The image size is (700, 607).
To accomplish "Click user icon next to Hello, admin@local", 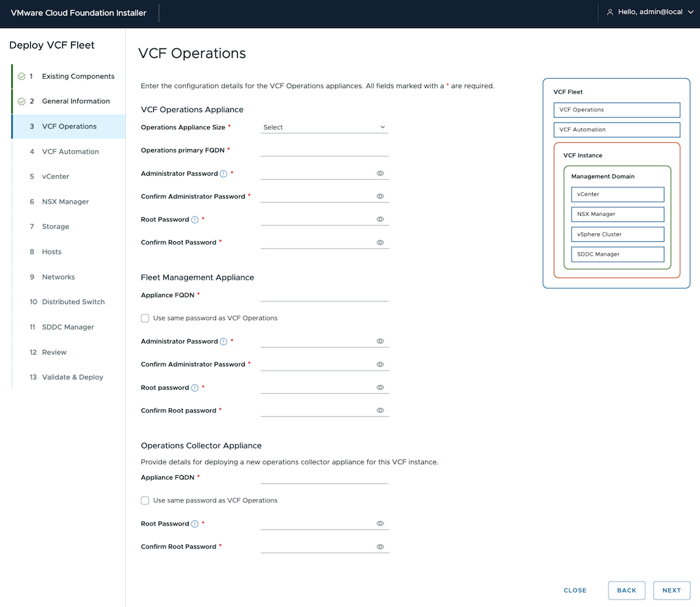I will (610, 12).
